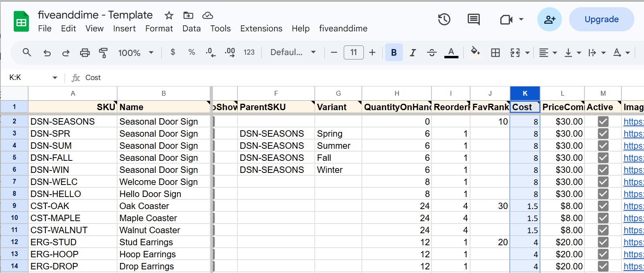Choose a cell fill color

[x=475, y=53]
